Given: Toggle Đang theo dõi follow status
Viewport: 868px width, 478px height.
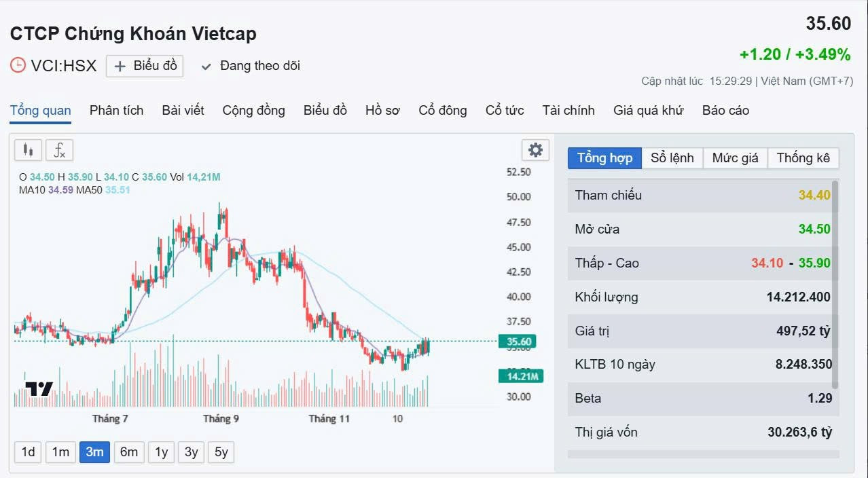Looking at the screenshot, I should [251, 66].
